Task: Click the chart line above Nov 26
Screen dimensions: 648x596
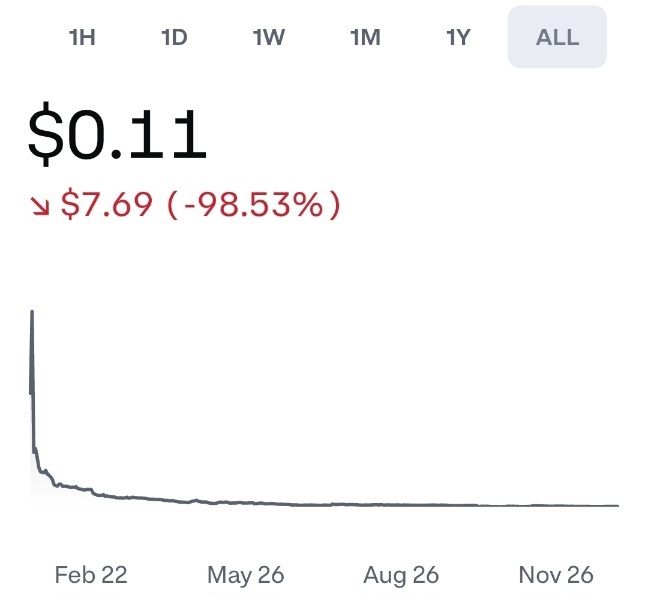Action: tap(556, 505)
